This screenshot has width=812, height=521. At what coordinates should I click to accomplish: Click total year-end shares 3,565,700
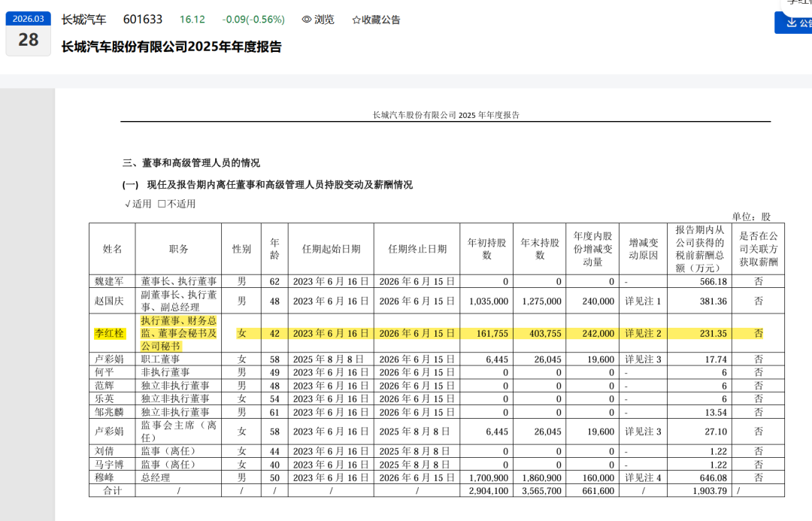click(541, 491)
